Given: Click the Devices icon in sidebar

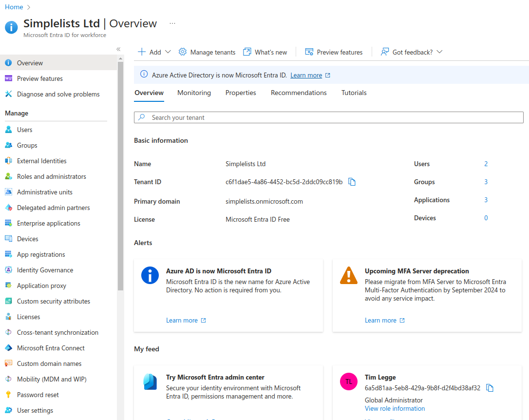Looking at the screenshot, I should click(8, 239).
